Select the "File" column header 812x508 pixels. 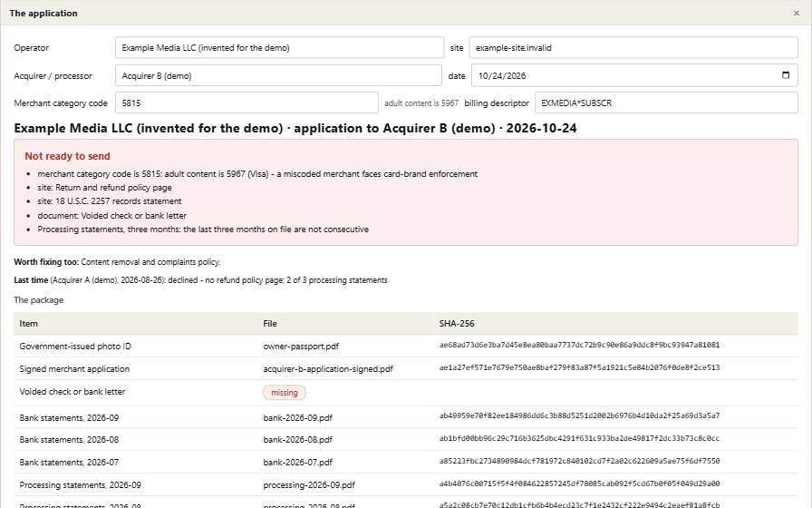(x=270, y=324)
